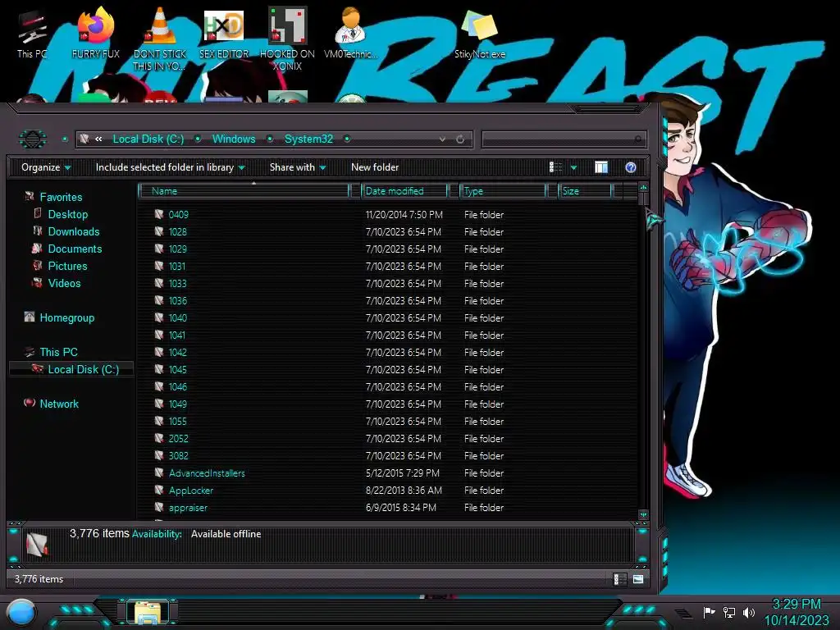Open the VLC cone desktop shortcut
The height and width of the screenshot is (630, 840).
160,39
